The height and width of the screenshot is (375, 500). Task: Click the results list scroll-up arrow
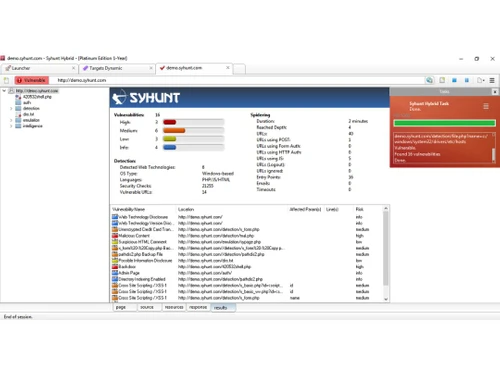tap(386, 209)
